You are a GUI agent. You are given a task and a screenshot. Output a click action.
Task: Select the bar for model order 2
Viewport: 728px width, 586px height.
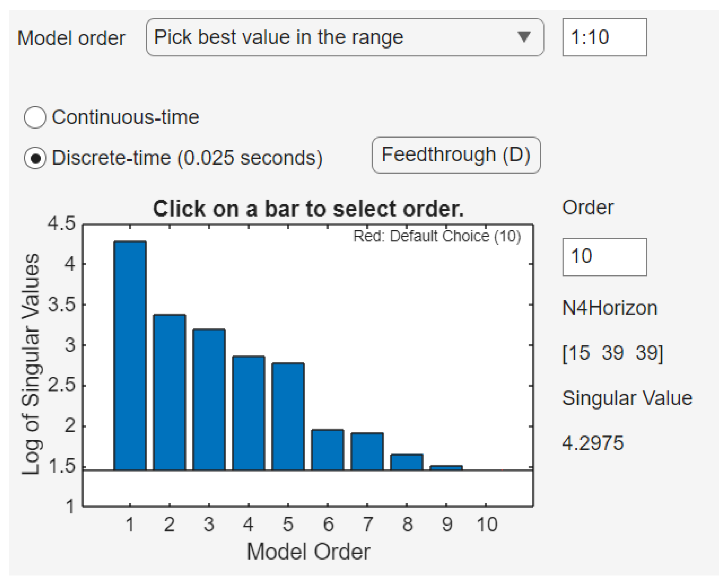[170, 392]
